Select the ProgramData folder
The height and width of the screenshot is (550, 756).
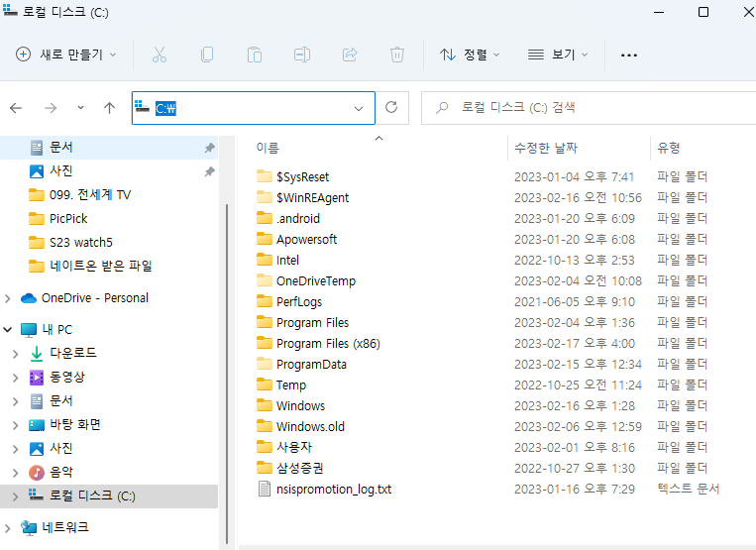[x=301, y=364]
